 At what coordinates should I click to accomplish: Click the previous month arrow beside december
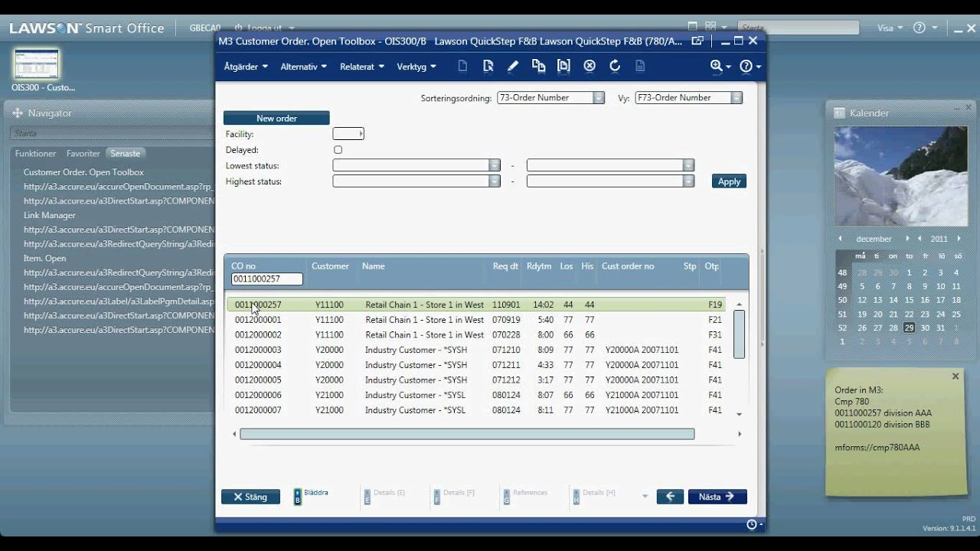coord(840,239)
